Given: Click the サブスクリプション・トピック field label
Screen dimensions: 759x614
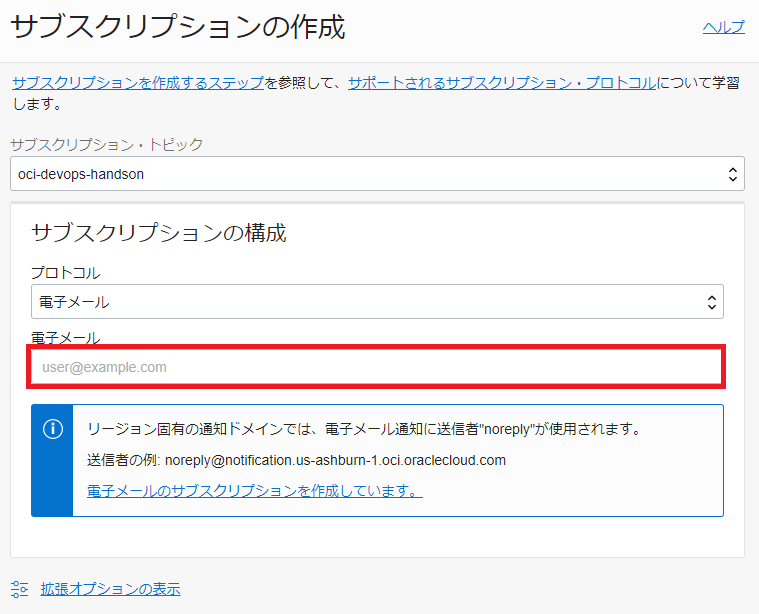Looking at the screenshot, I should (x=107, y=145).
